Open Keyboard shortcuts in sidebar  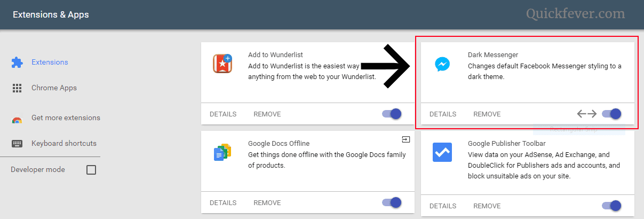[x=64, y=143]
